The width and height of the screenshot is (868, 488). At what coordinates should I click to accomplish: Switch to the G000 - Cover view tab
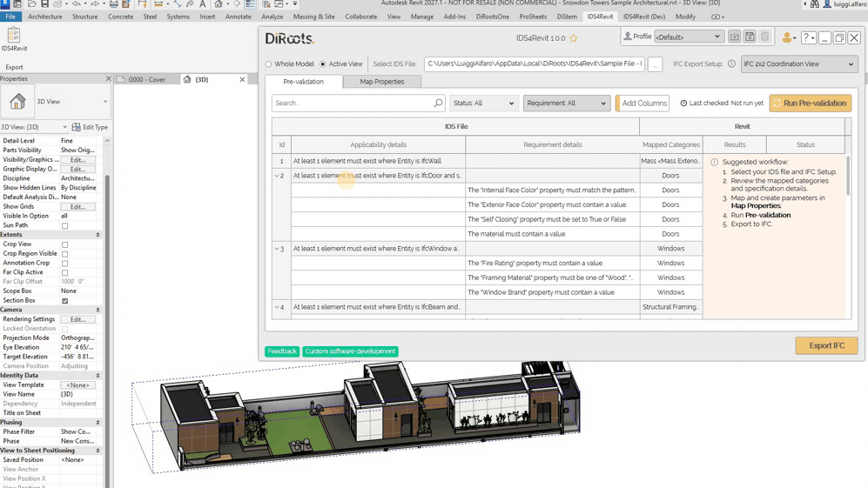click(x=146, y=80)
